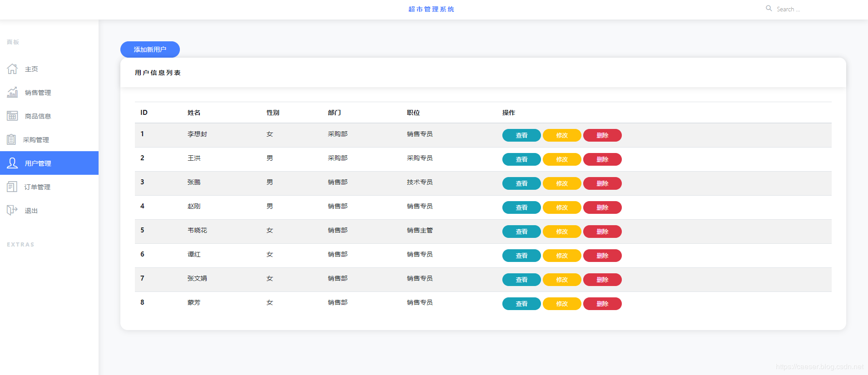868x375 pixels.
Task: Click the chart icon for 销售管理
Action: coord(12,92)
